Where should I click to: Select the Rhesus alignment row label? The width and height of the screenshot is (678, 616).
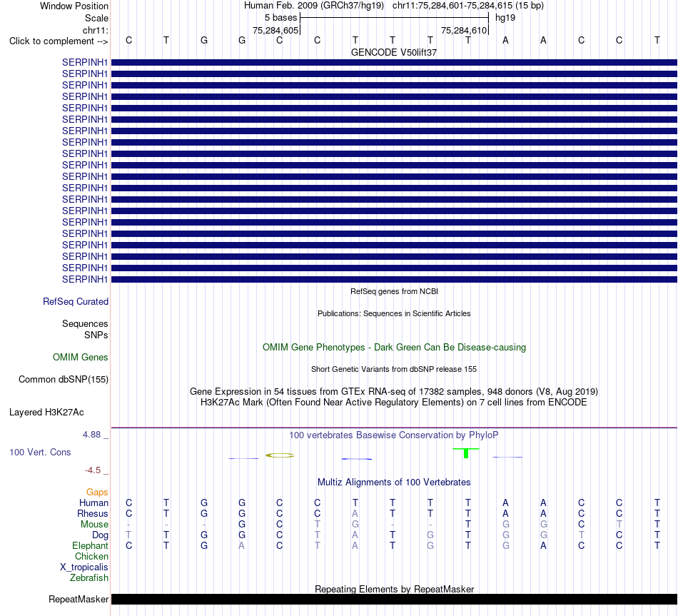point(93,513)
